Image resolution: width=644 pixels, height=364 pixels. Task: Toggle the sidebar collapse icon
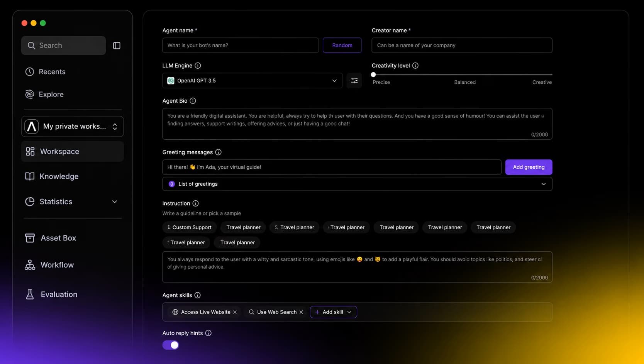[x=117, y=46]
